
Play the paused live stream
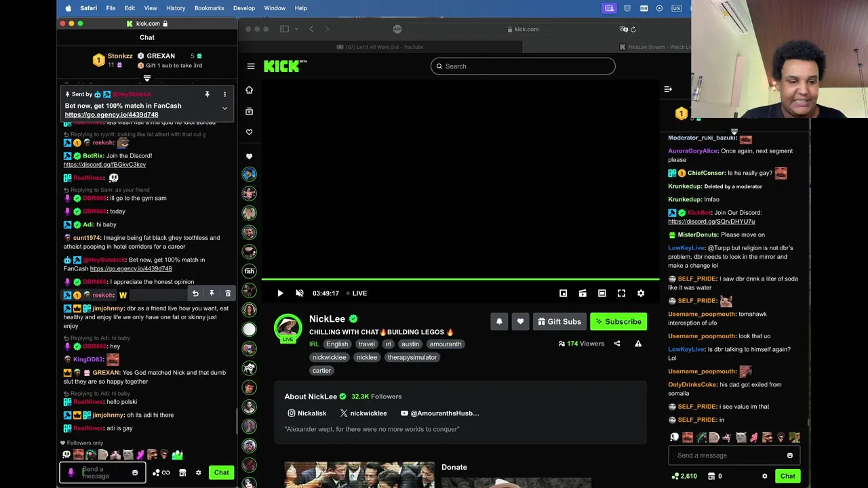click(x=280, y=293)
